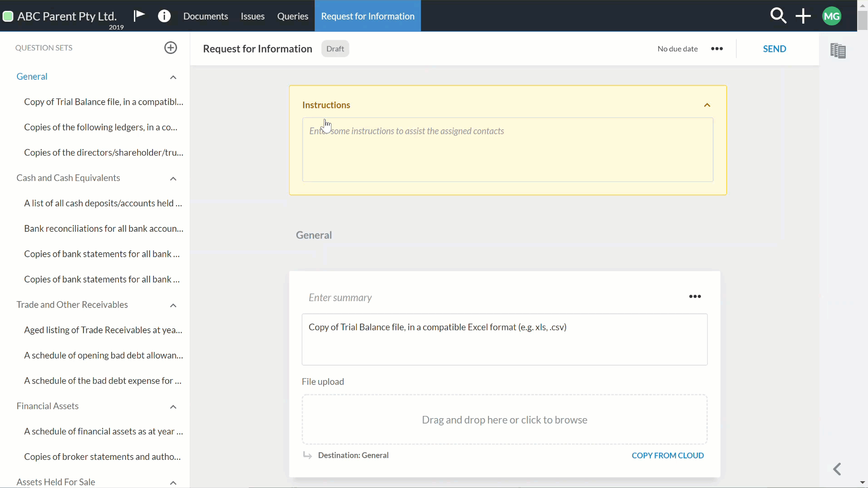Click the Instructions heading text
868x488 pixels.
coord(326,105)
